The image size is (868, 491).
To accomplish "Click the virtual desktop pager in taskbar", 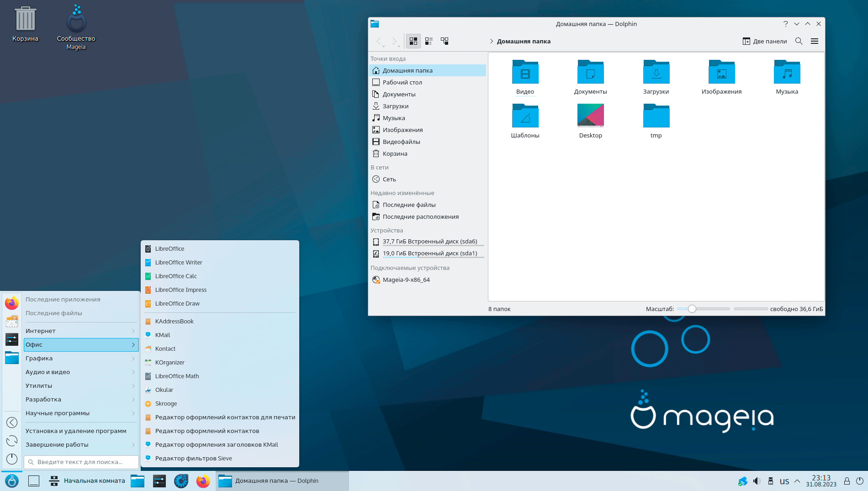I will coord(34,481).
